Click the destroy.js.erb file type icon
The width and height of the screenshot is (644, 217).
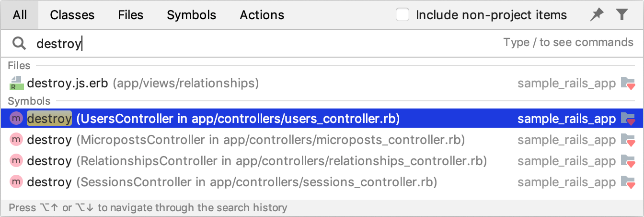coord(17,83)
